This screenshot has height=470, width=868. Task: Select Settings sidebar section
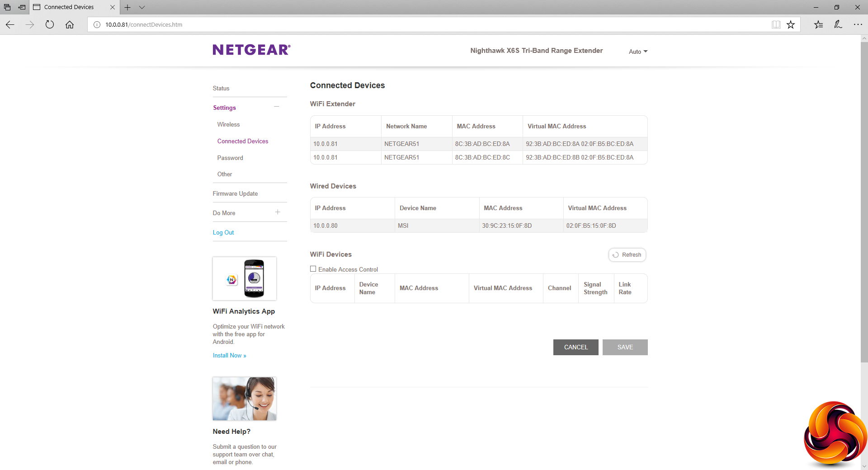click(224, 108)
